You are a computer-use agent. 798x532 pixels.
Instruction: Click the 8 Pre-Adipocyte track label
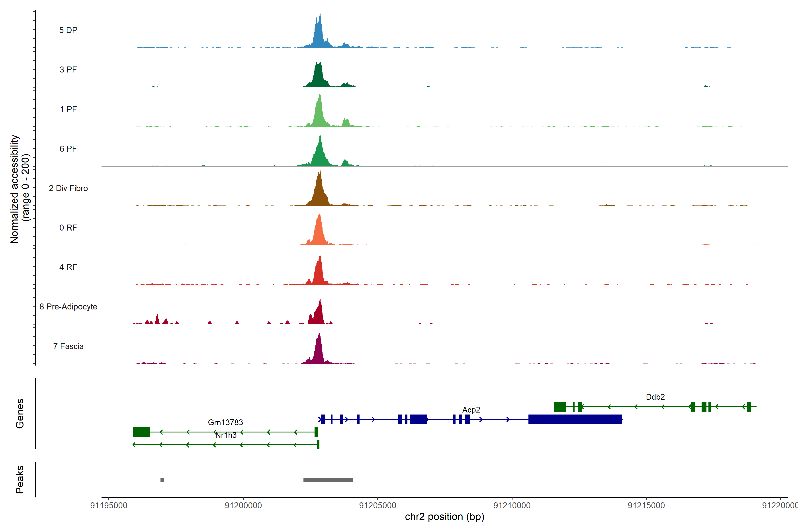(68, 306)
